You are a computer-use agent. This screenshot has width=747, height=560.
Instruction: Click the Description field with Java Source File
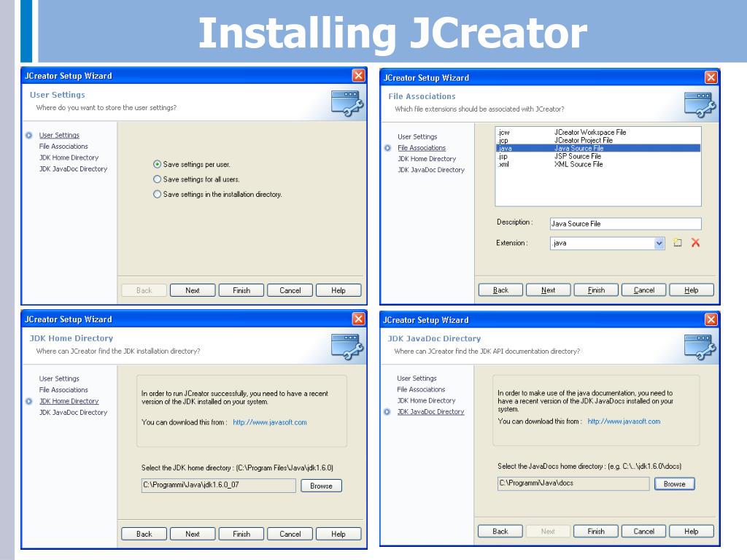[x=625, y=224]
